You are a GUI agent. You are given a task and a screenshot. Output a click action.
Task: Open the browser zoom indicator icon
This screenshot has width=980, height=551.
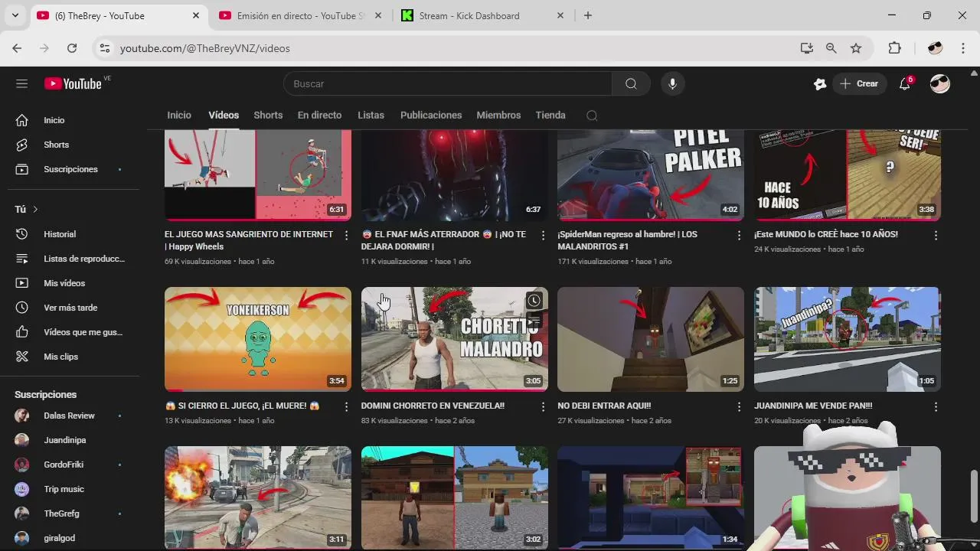click(831, 48)
